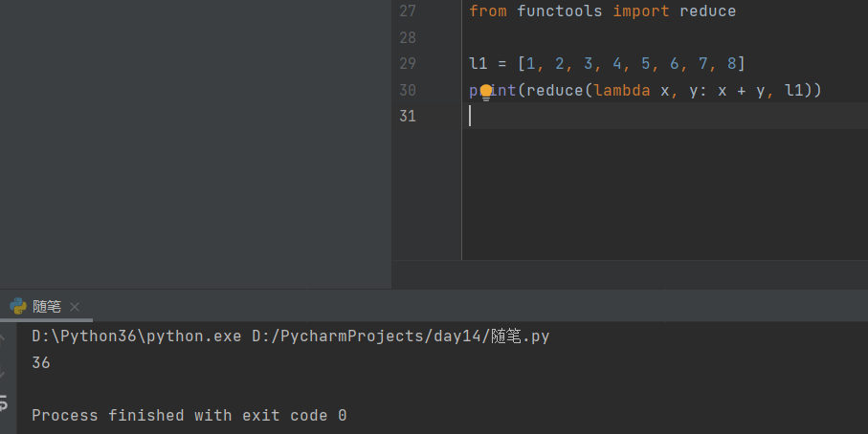
Task: Click the 'Process finished with exit code 0' message
Action: pyautogui.click(x=189, y=416)
